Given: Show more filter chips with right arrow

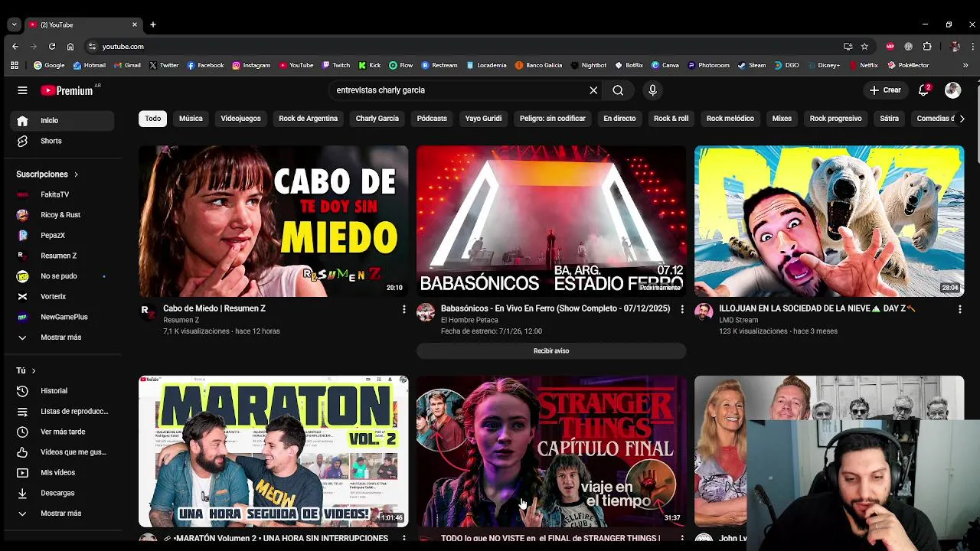Looking at the screenshot, I should [962, 119].
